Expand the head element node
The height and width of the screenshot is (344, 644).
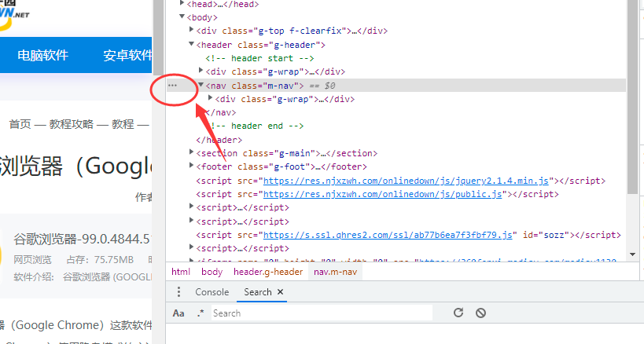(x=182, y=3)
